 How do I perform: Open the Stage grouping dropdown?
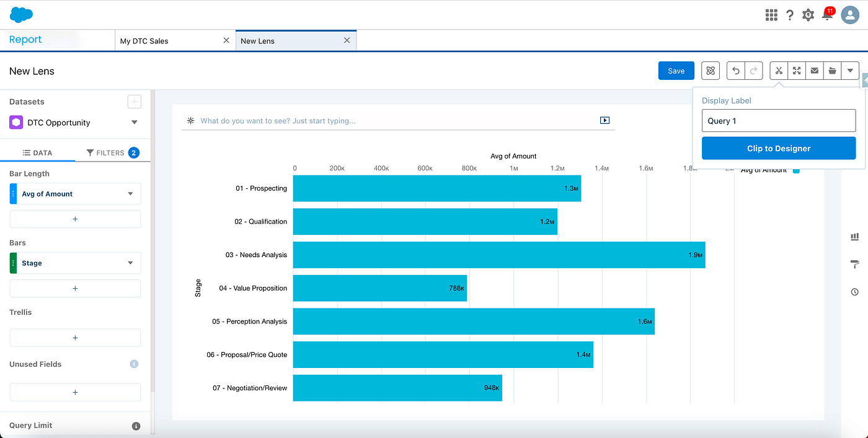[130, 263]
